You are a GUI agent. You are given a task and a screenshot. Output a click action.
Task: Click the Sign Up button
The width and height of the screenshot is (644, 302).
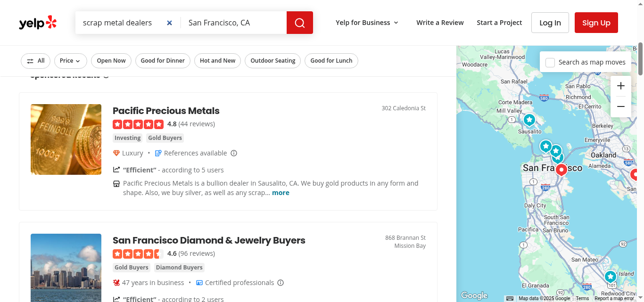[x=596, y=23]
